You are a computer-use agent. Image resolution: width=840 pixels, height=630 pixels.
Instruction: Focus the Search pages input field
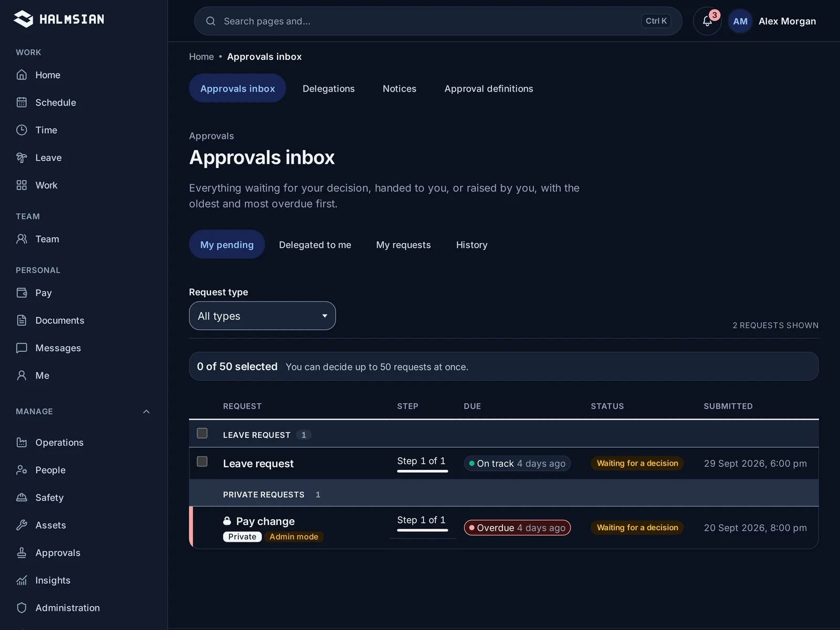click(438, 21)
